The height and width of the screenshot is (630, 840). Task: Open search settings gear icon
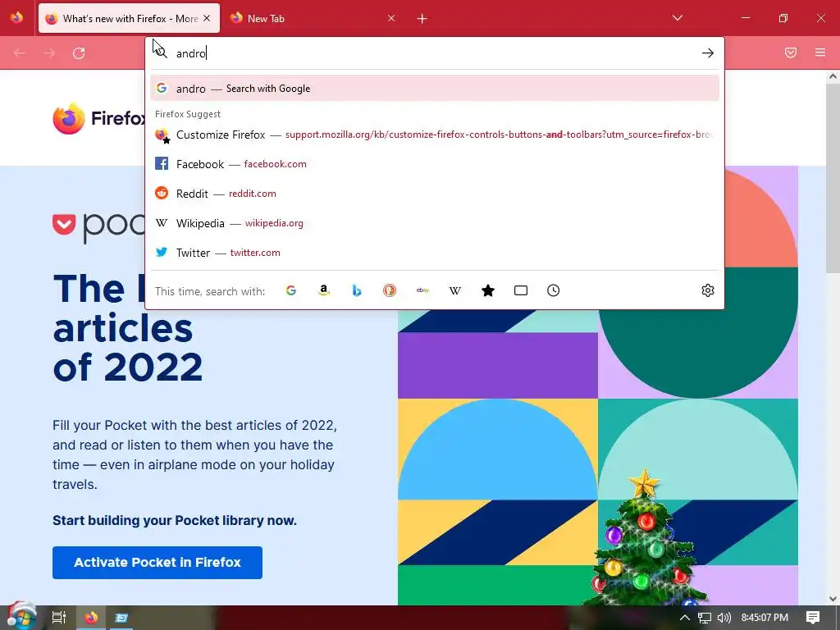click(x=708, y=290)
